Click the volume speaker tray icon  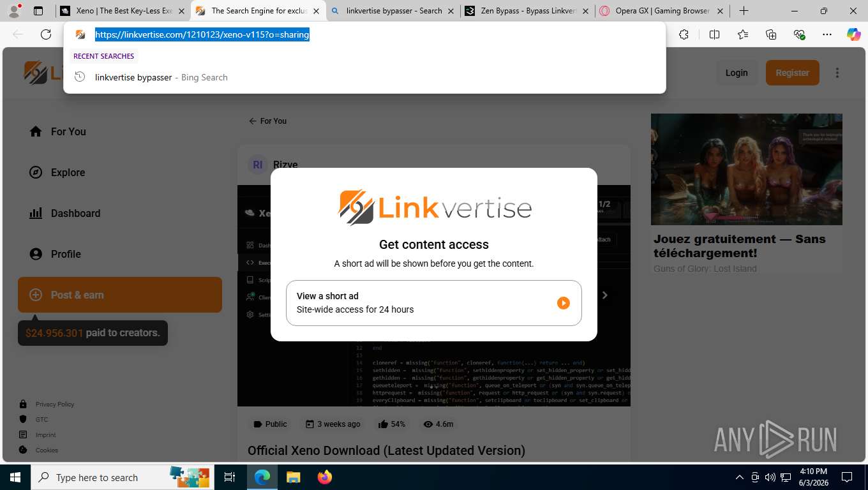tap(770, 477)
